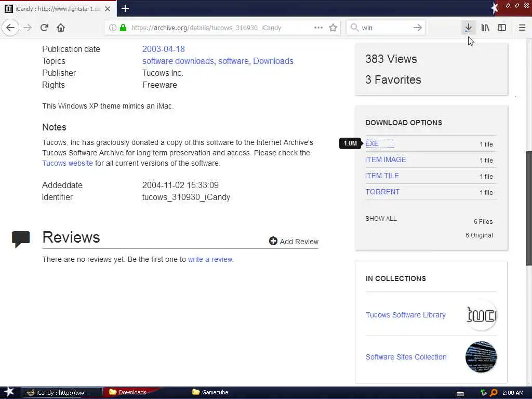Open the site information icon in address bar
Viewport: 532px width, 399px height.
pyautogui.click(x=112, y=28)
